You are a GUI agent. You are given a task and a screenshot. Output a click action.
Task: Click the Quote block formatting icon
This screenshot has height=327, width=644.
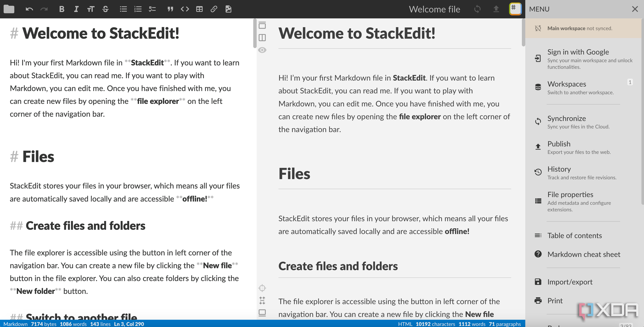170,8
